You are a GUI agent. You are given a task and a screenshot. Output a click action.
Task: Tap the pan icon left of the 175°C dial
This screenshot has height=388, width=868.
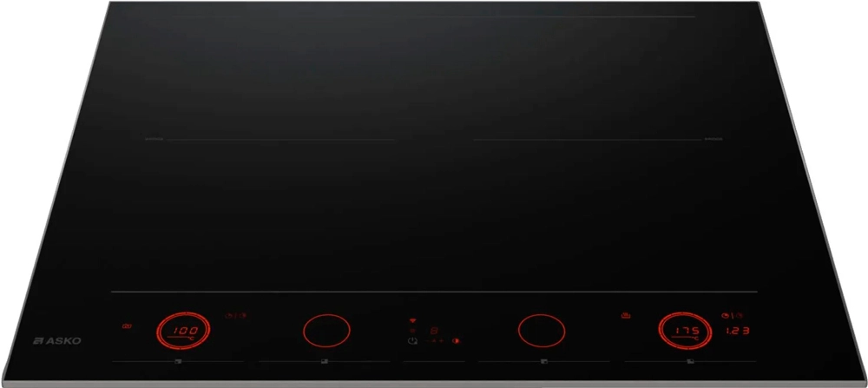pyautogui.click(x=626, y=315)
